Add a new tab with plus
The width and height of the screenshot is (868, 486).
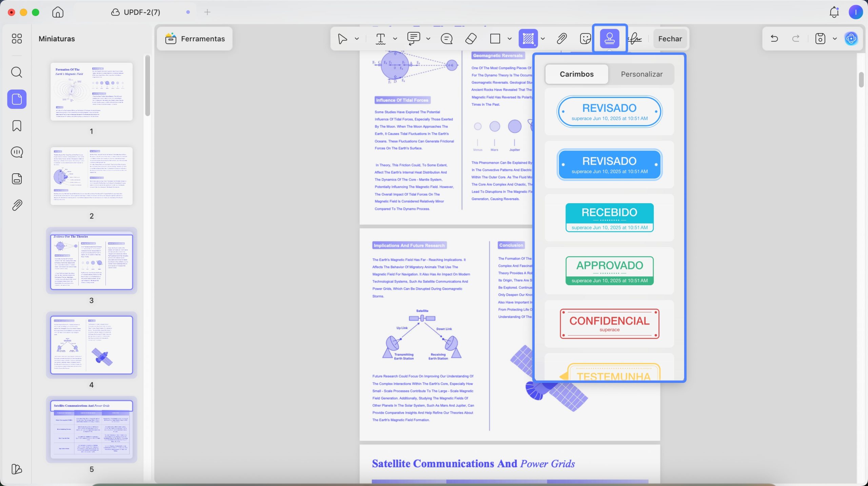[208, 12]
